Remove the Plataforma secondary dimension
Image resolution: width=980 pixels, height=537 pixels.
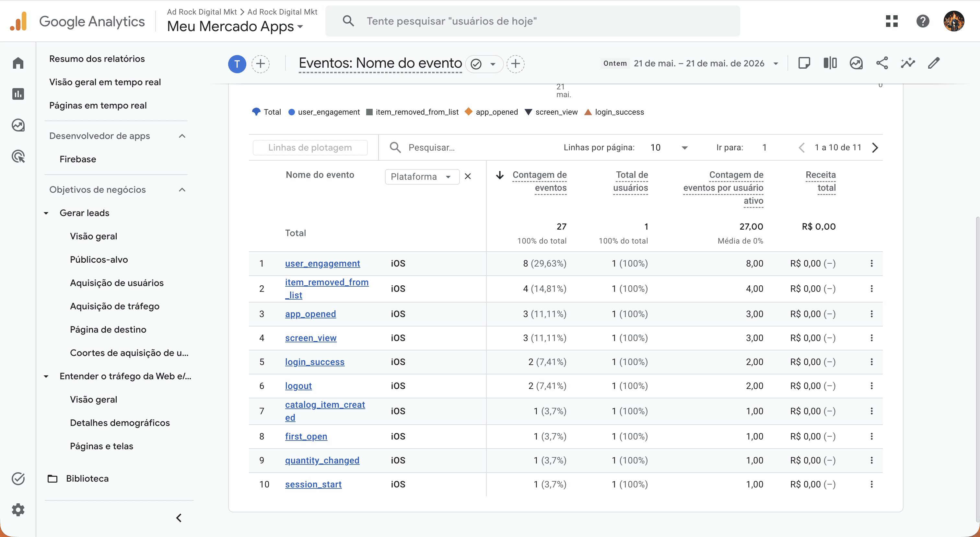point(468,177)
